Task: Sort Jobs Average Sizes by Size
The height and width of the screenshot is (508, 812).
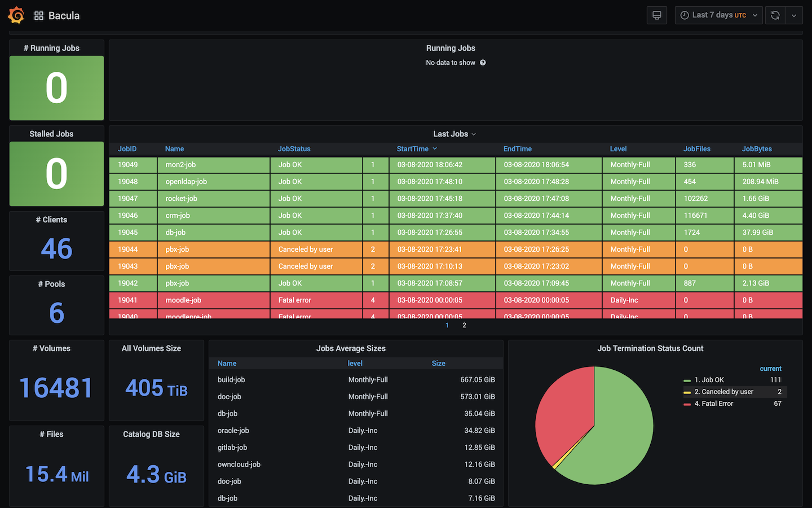Action: coord(439,364)
